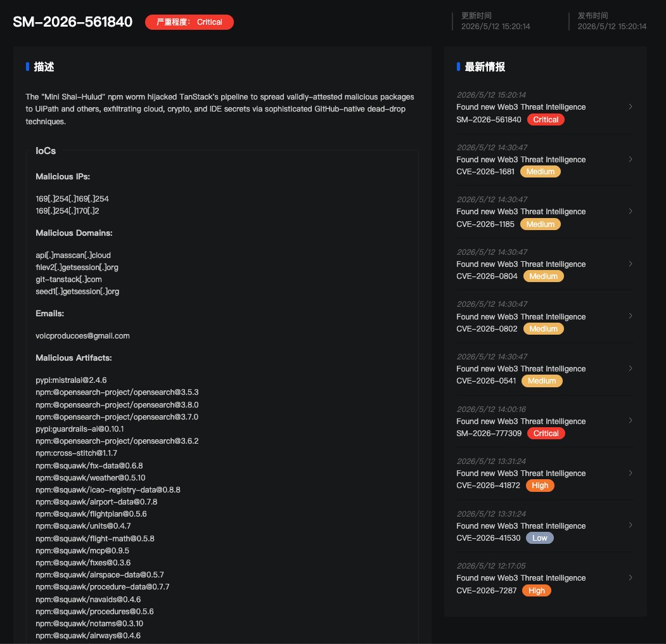The width and height of the screenshot is (666, 644).
Task: Click artifact npm:@squawk/icao-registry-data@0.8.8
Action: click(x=108, y=490)
